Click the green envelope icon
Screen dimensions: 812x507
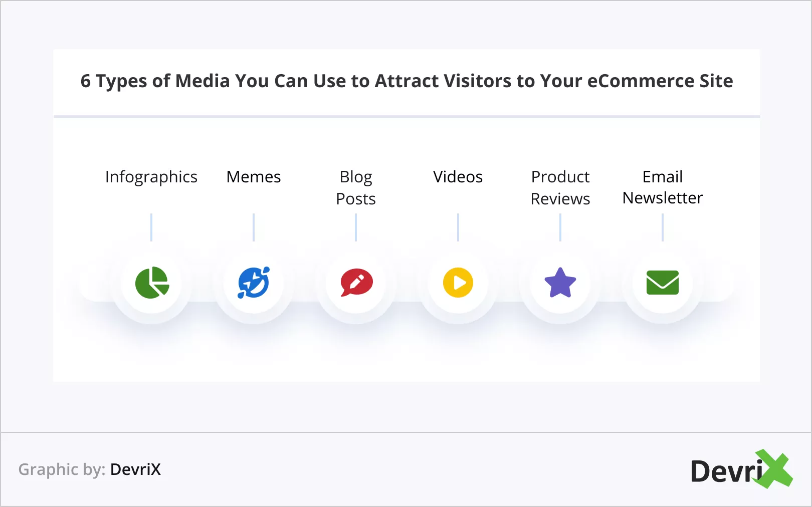point(662,283)
